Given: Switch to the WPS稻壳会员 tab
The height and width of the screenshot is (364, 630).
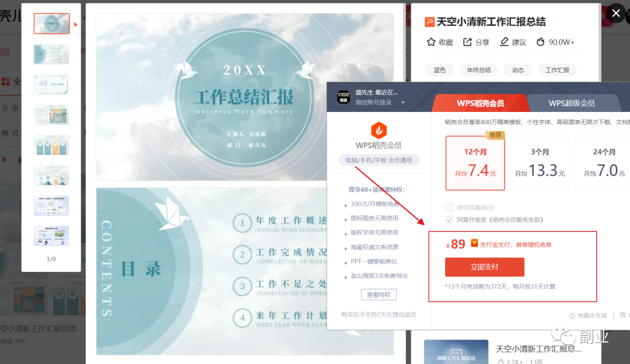Looking at the screenshot, I should (480, 103).
